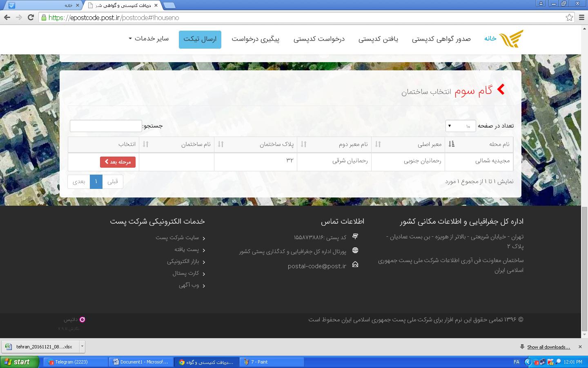Click بعدی pagination button

click(79, 182)
